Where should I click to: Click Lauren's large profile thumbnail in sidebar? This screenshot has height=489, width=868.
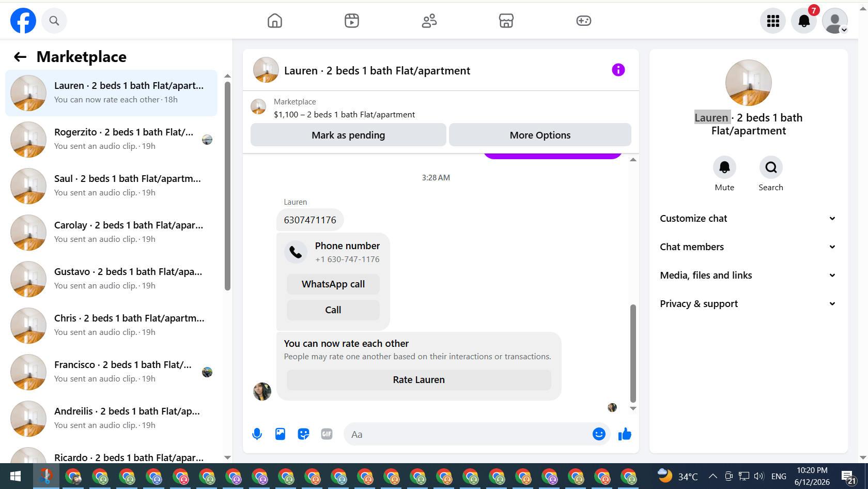pos(748,83)
